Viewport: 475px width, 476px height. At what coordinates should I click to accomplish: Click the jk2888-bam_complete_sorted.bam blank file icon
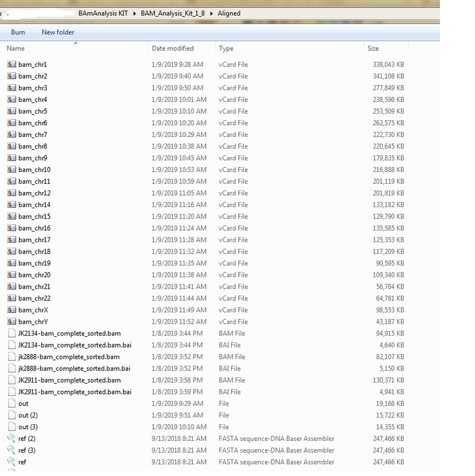pyautogui.click(x=11, y=356)
